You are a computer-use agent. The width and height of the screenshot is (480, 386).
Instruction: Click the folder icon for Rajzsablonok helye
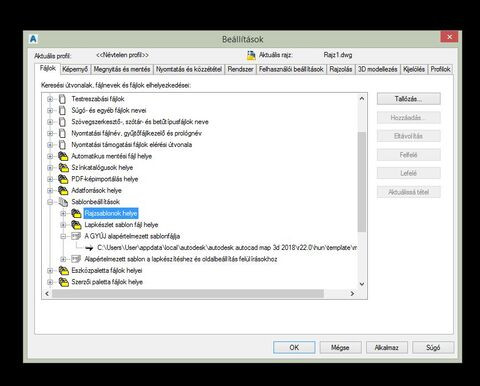(x=76, y=213)
